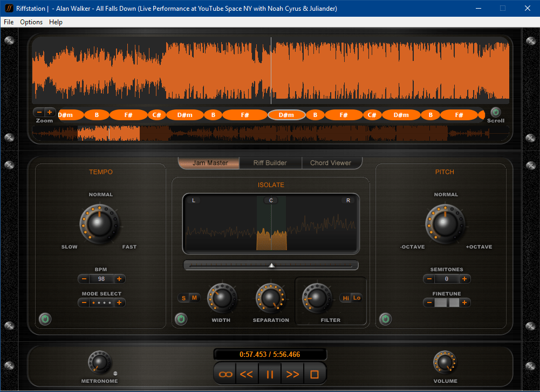Enable the S (solo) isolate mode
540x392 pixels.
183,298
